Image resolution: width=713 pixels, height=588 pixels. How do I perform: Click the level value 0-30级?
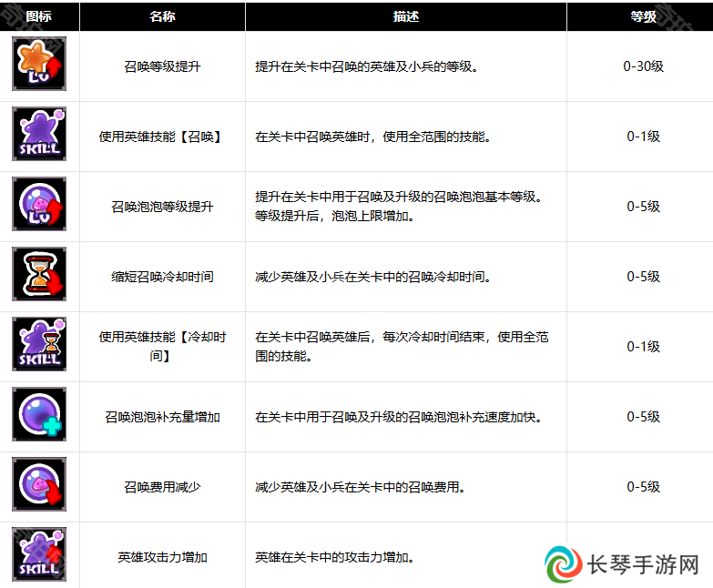(x=643, y=66)
